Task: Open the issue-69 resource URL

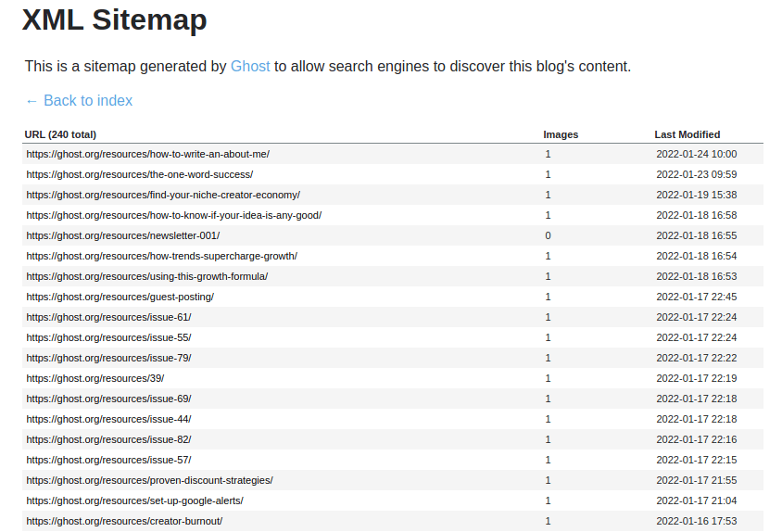Action: 108,399
